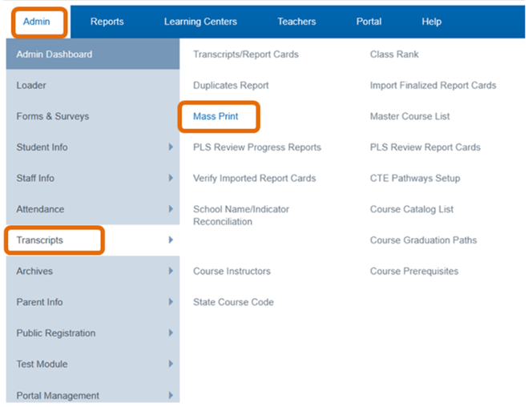Open the Class Rank link
The width and height of the screenshot is (532, 407).
[x=394, y=54]
